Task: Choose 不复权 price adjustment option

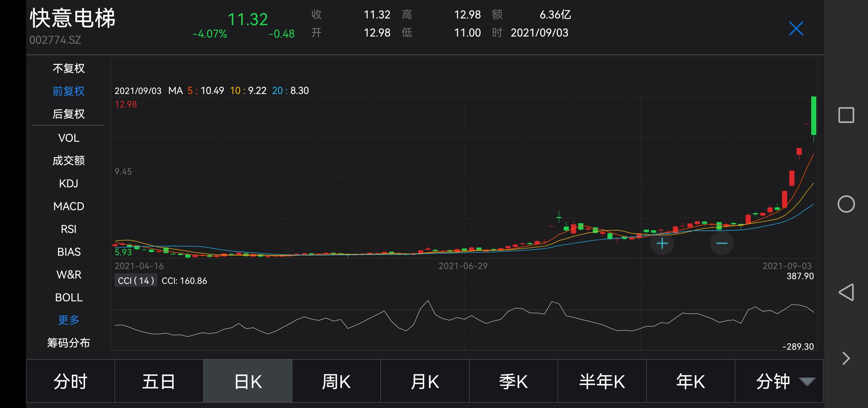Action: (69, 68)
